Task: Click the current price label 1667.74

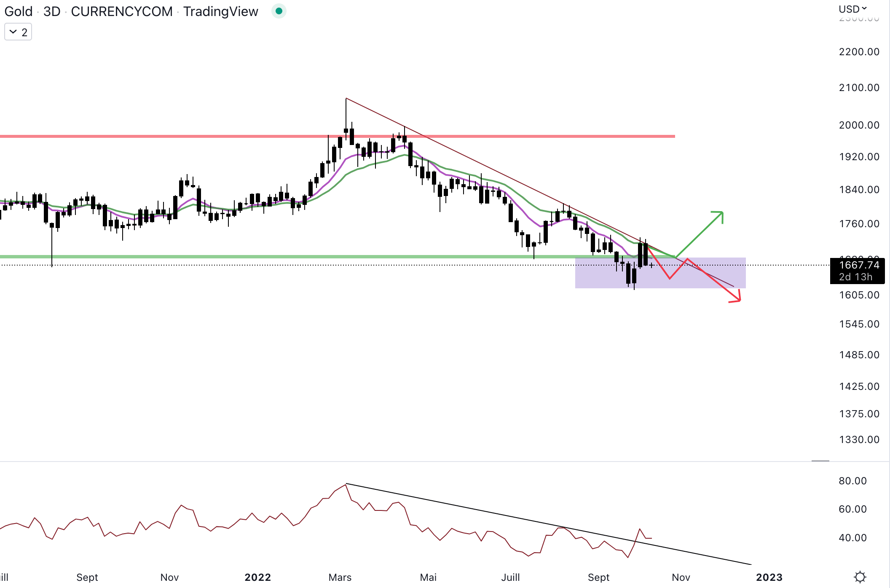Action: [x=859, y=265]
